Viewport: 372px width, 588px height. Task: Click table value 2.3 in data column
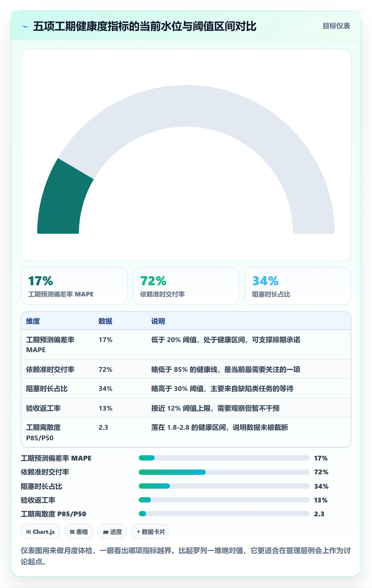[x=103, y=427]
